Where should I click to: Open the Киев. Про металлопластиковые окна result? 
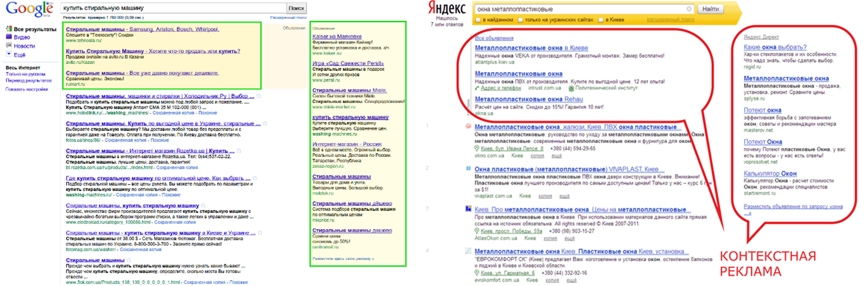tap(583, 210)
